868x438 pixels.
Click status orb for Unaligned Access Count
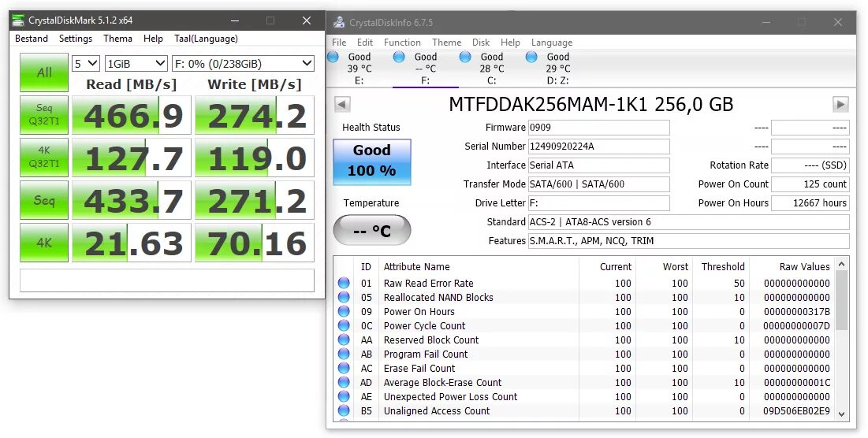tap(344, 411)
